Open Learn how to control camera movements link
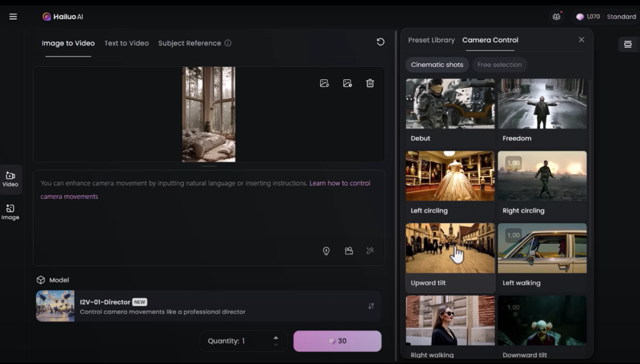This screenshot has width=640, height=364. pos(340,183)
